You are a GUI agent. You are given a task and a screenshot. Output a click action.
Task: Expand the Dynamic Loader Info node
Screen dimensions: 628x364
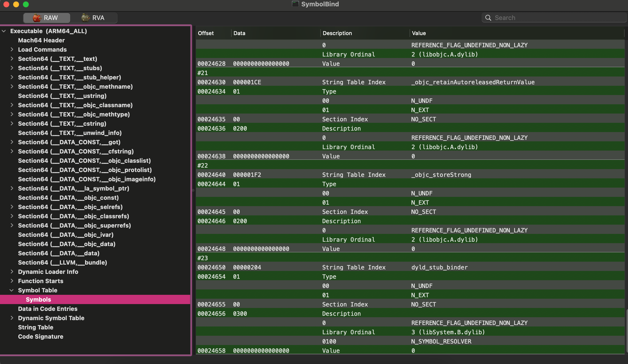[12, 272]
